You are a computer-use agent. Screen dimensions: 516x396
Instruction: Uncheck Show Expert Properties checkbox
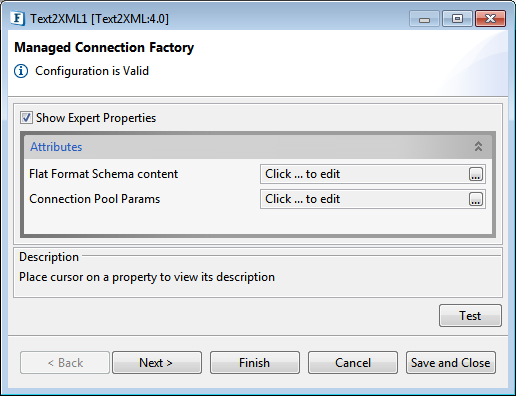click(26, 118)
